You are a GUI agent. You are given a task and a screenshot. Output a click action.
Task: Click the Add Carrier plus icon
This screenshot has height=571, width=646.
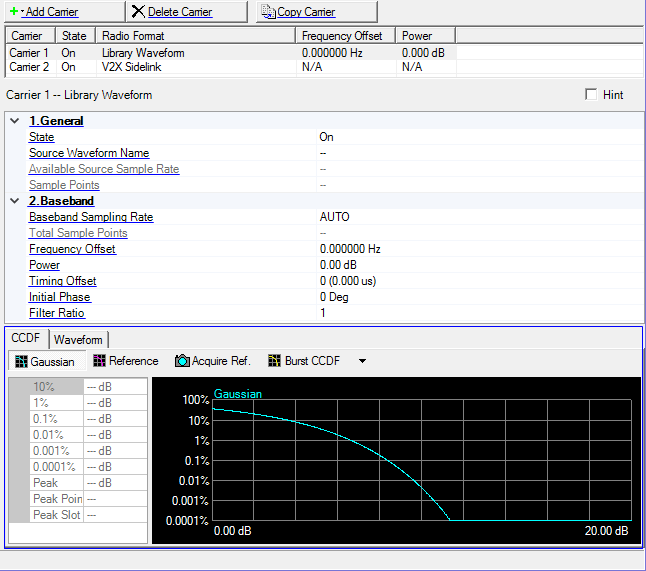coord(13,11)
